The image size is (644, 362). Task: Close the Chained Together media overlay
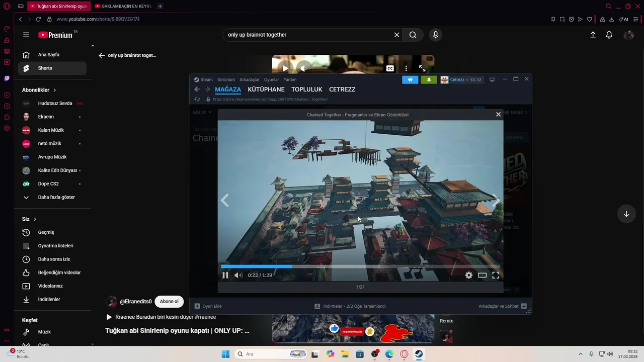498,114
